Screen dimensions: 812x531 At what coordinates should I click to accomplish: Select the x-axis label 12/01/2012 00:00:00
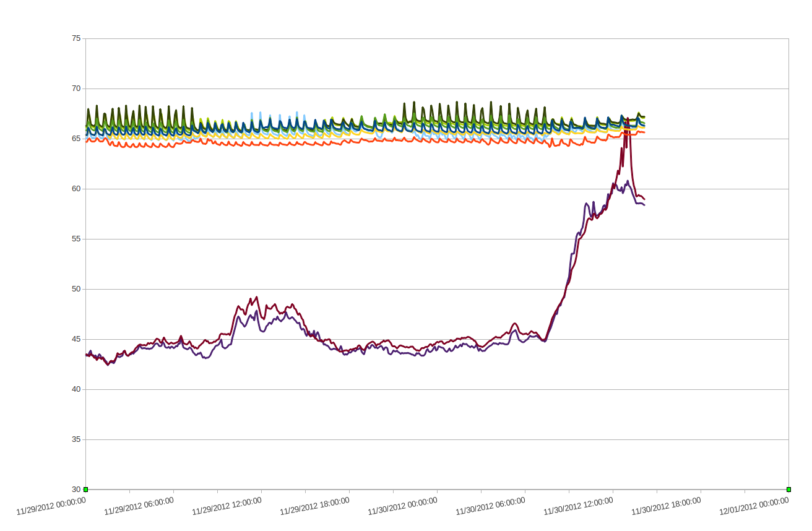coord(754,506)
